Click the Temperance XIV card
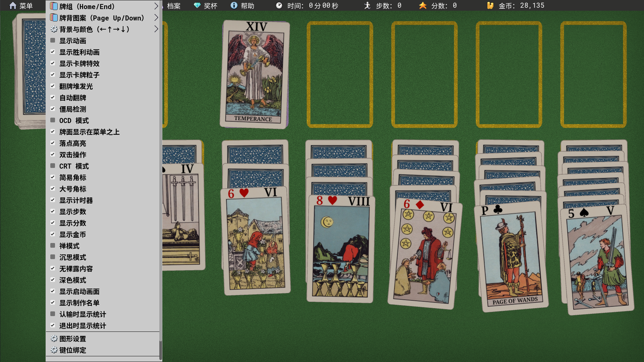 [254, 74]
